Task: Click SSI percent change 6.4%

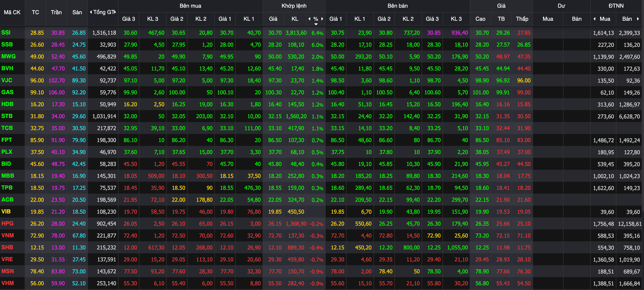Action: [x=317, y=33]
